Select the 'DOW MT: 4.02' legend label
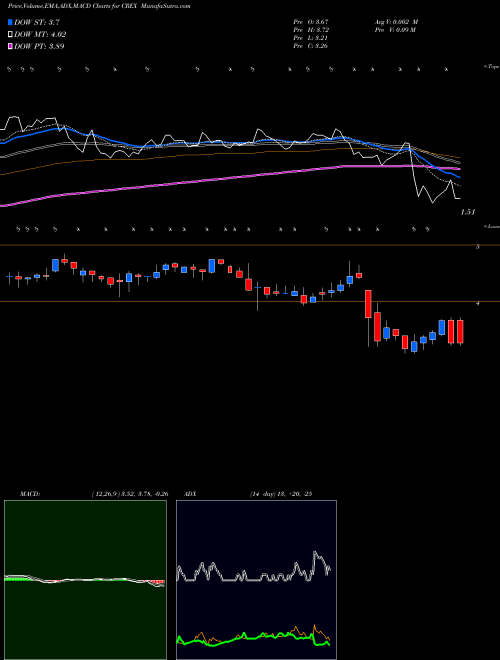Viewport: 500px width, 660px height. pyautogui.click(x=40, y=35)
